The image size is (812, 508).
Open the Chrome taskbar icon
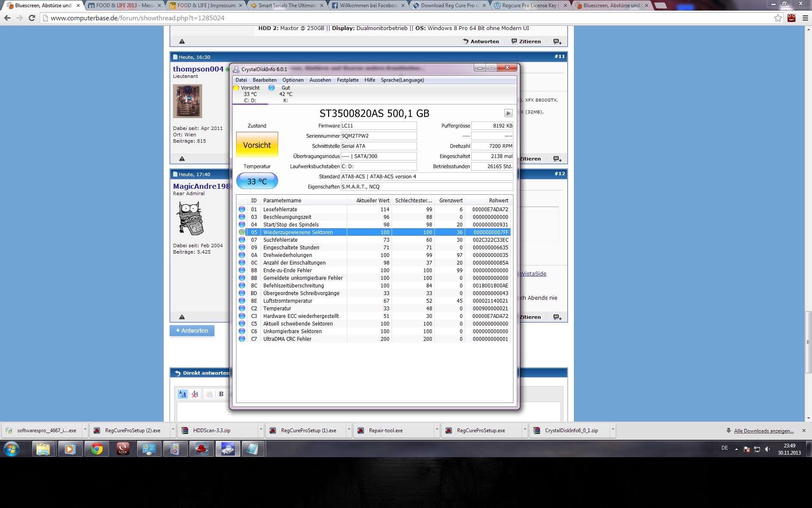point(97,449)
